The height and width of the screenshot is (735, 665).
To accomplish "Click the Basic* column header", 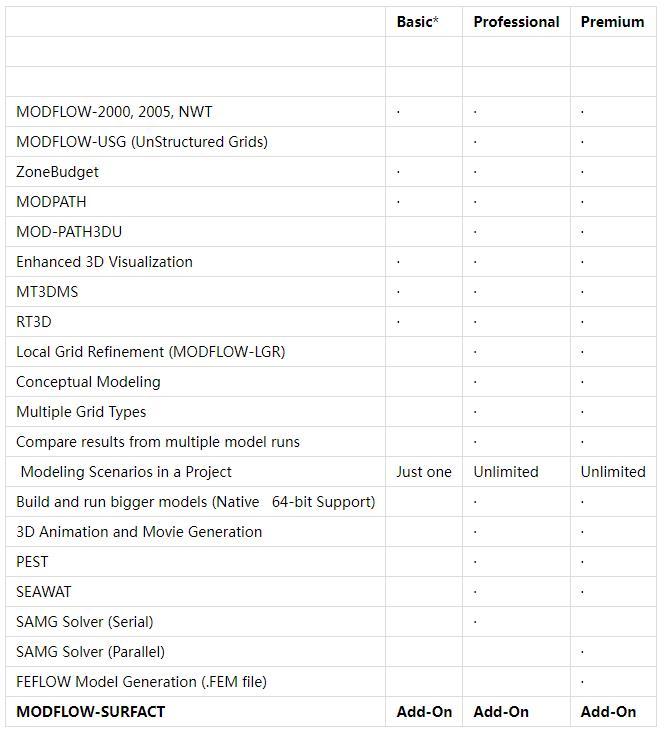I will [417, 21].
